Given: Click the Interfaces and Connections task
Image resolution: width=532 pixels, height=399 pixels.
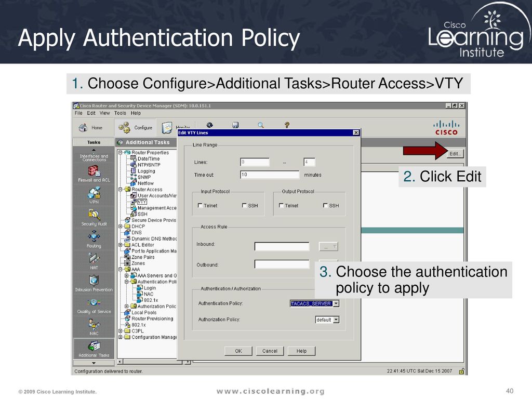Looking at the screenshot, I should coord(94,158).
